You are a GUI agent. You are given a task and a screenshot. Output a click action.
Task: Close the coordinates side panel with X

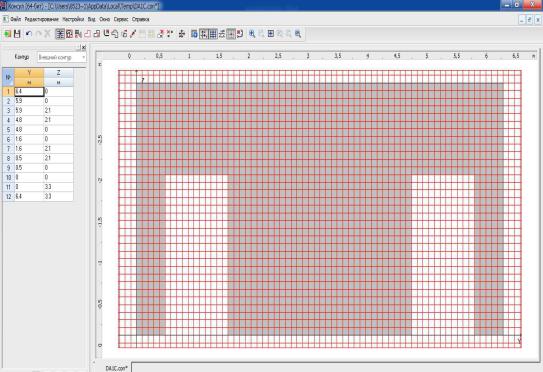pos(83,47)
